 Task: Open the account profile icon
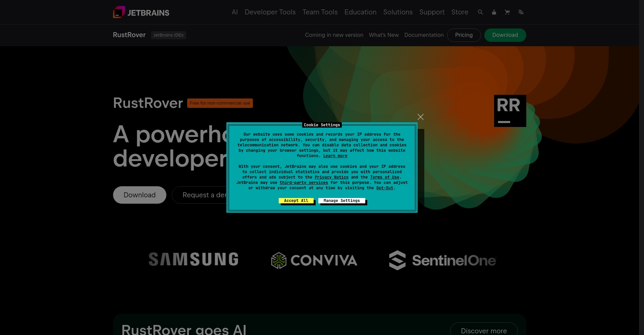point(494,12)
